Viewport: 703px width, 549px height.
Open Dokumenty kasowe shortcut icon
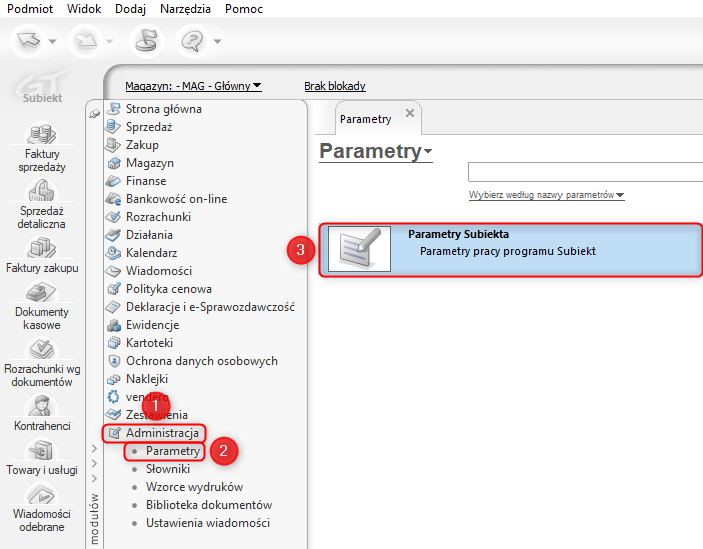tap(42, 291)
